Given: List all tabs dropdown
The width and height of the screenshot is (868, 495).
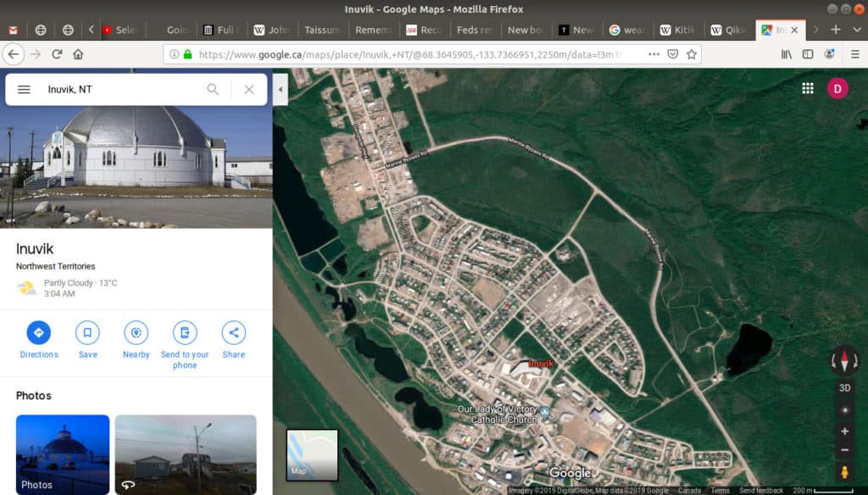Looking at the screenshot, I should coord(856,30).
